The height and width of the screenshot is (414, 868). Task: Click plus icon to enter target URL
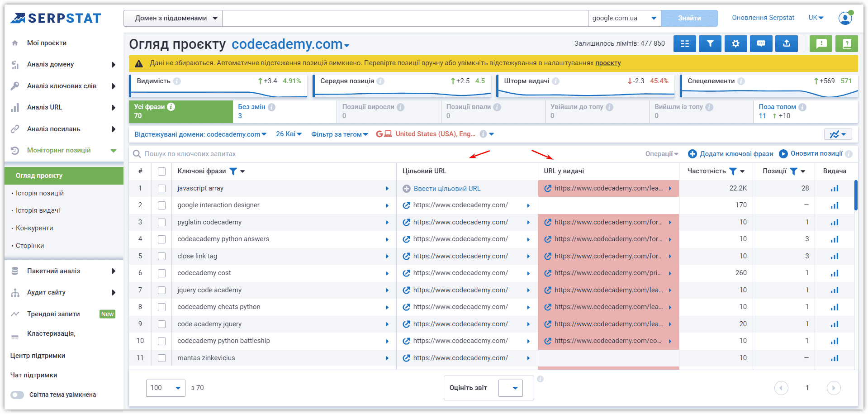click(x=407, y=189)
